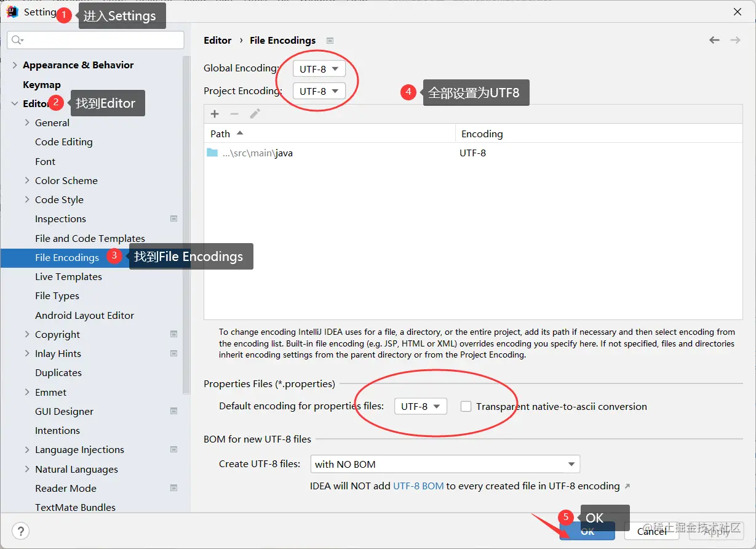Viewport: 756px width, 549px height.
Task: Click the project-level icon next to Inspections
Action: pyautogui.click(x=173, y=218)
